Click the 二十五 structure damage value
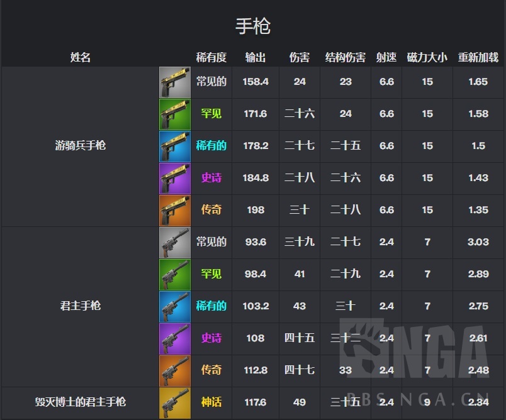The width and height of the screenshot is (506, 420). pyautogui.click(x=346, y=145)
